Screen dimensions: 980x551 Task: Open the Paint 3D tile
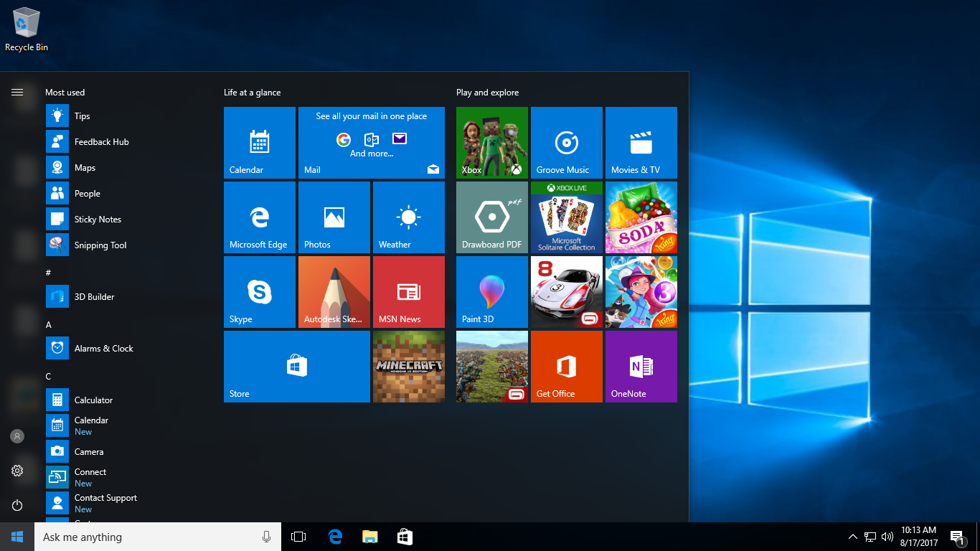tap(492, 292)
